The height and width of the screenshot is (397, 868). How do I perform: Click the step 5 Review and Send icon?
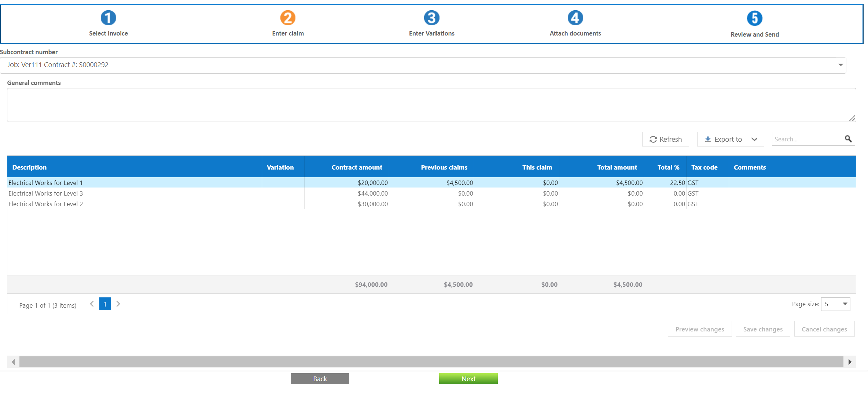[754, 18]
